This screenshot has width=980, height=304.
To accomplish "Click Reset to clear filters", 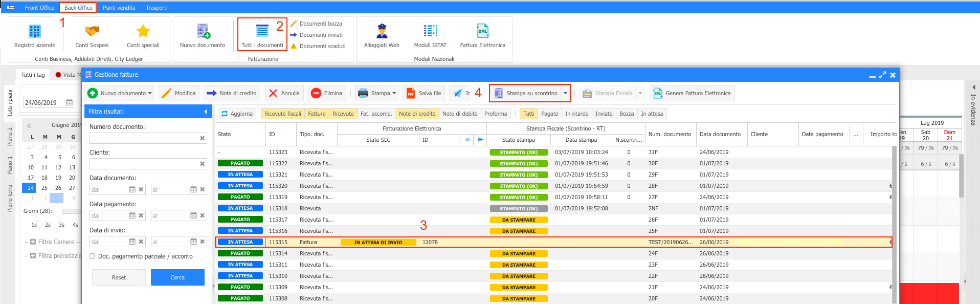I will point(119,277).
